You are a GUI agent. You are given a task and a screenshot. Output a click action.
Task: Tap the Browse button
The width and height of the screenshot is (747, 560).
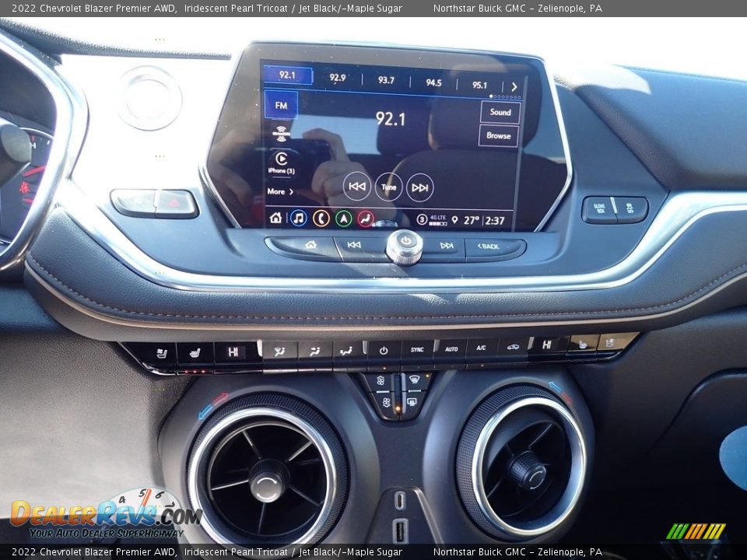click(498, 135)
